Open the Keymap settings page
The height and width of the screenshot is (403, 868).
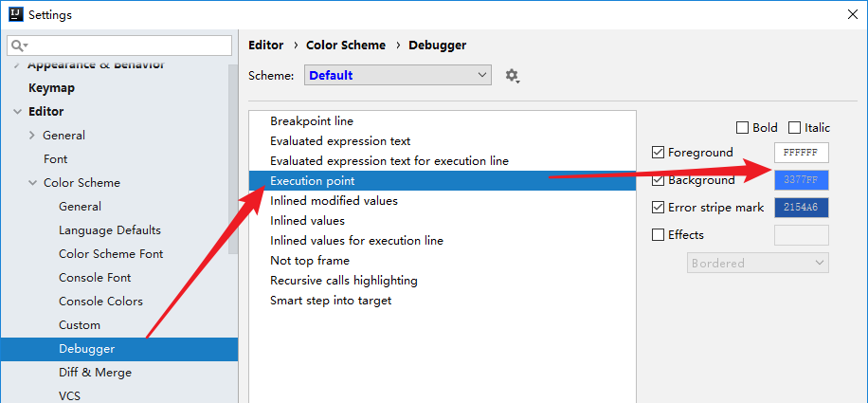pos(51,88)
